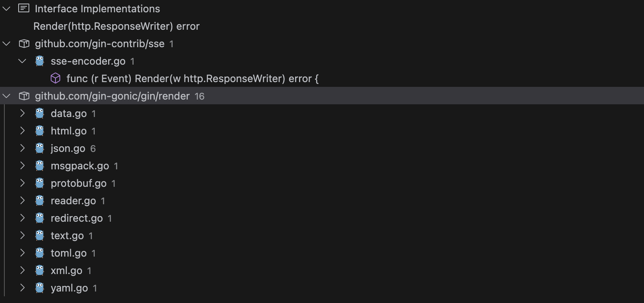Click the gopher icon next to json.go
This screenshot has height=303, width=644.
(x=40, y=148)
